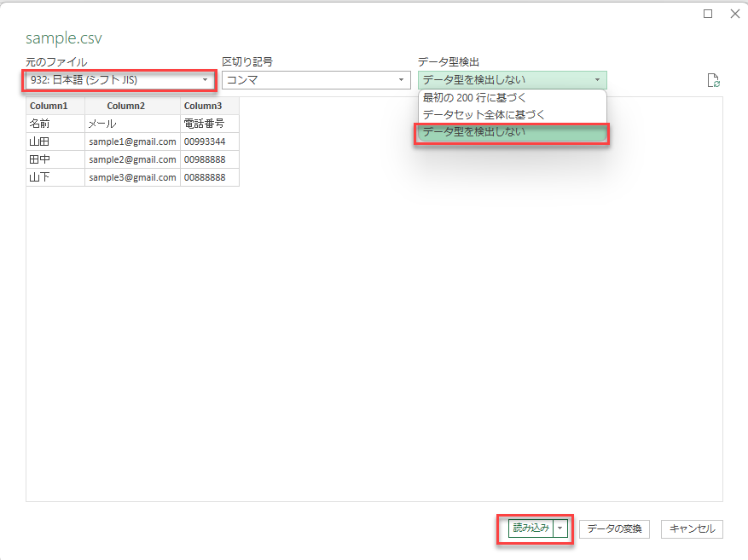Cancel the import via キャンセル
Image resolution: width=748 pixels, height=560 pixels.
coord(692,528)
